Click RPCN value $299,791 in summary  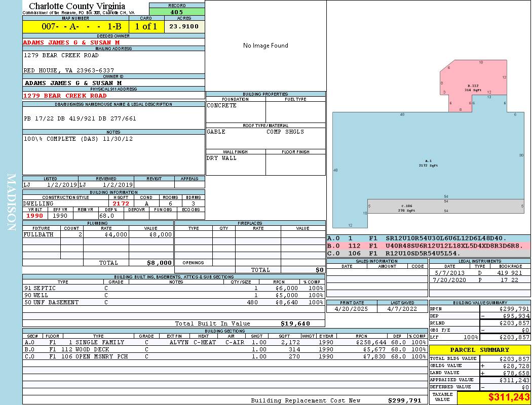[515, 309]
